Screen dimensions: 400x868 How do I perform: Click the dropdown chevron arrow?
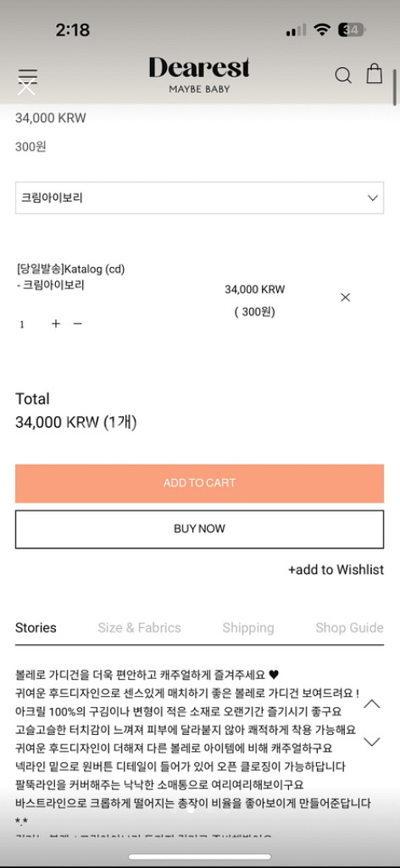click(373, 198)
